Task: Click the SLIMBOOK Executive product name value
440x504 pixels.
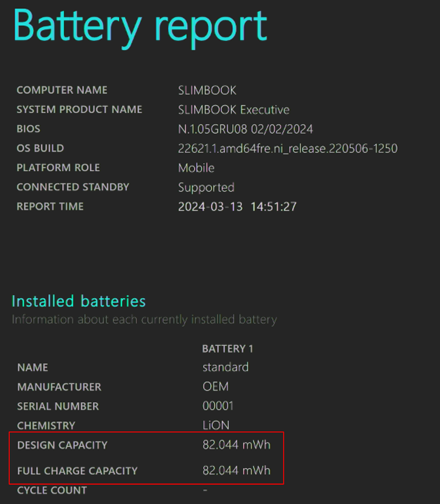Action: pos(233,110)
